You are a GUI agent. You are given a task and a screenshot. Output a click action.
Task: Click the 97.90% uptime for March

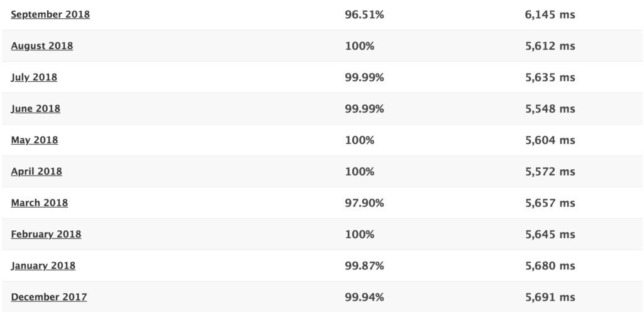point(364,203)
